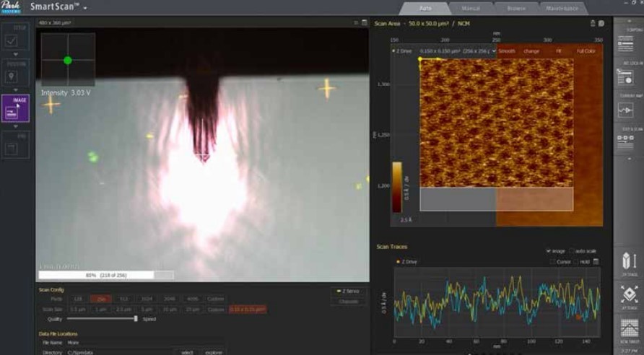The height and width of the screenshot is (355, 644).
Task: Click the Quality to Speed slider handle
Action: tap(136, 318)
